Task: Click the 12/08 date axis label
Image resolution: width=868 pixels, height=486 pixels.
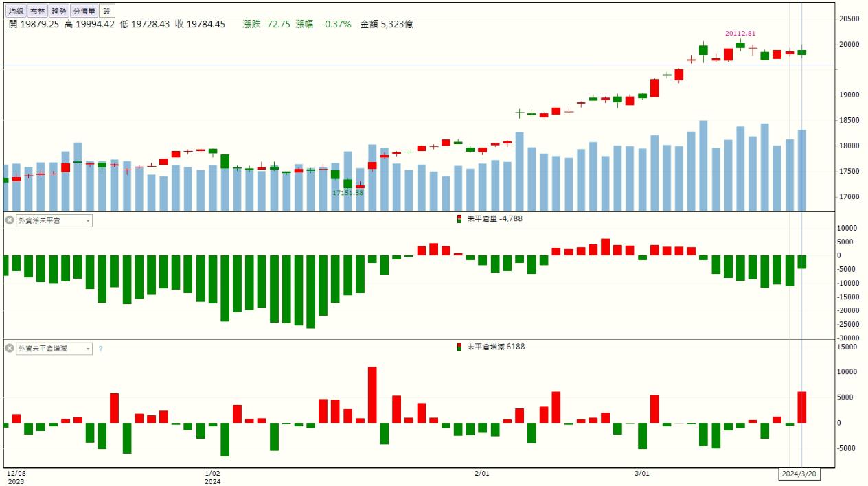Action: 16,473
